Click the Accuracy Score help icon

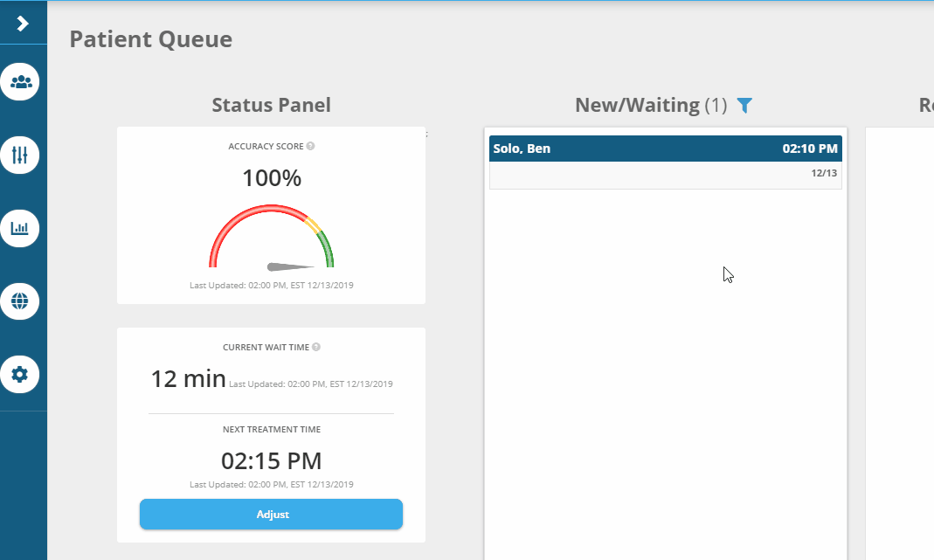pyautogui.click(x=311, y=147)
